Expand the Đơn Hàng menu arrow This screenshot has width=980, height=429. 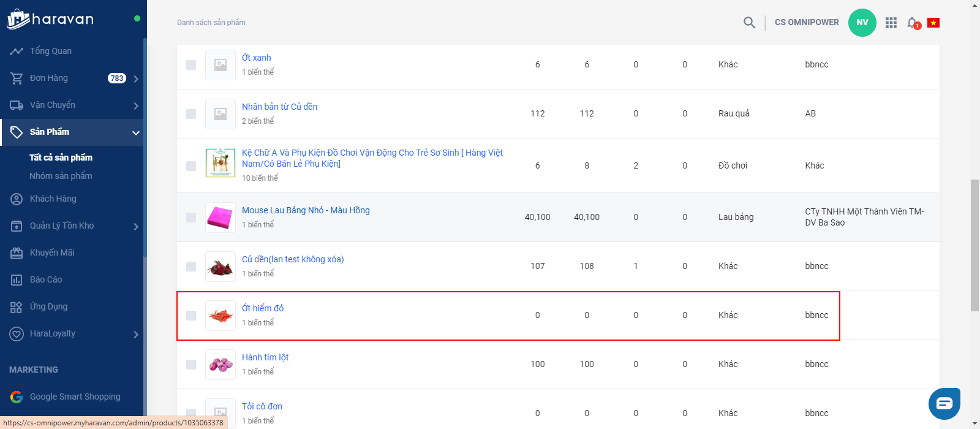(x=136, y=78)
